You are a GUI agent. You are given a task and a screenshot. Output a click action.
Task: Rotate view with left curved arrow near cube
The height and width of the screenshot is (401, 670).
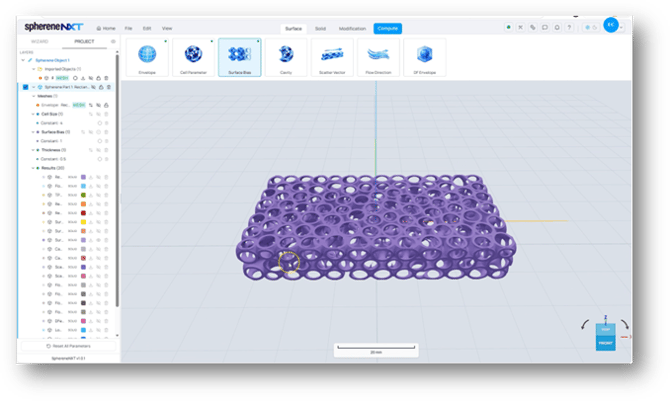point(585,325)
